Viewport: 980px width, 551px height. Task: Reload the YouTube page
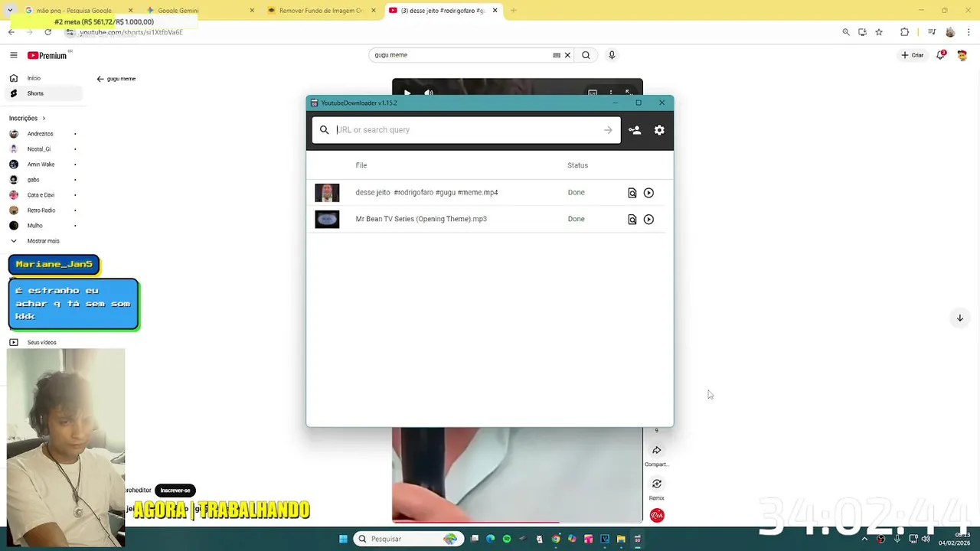tap(47, 32)
